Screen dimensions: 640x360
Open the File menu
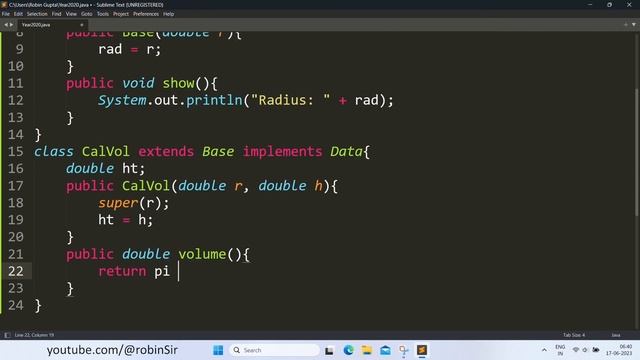click(6, 14)
